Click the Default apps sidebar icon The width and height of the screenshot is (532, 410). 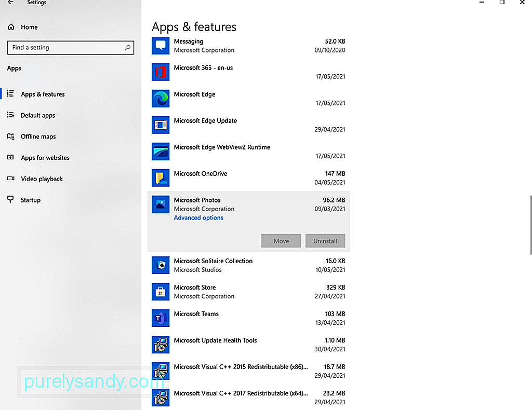click(10, 115)
